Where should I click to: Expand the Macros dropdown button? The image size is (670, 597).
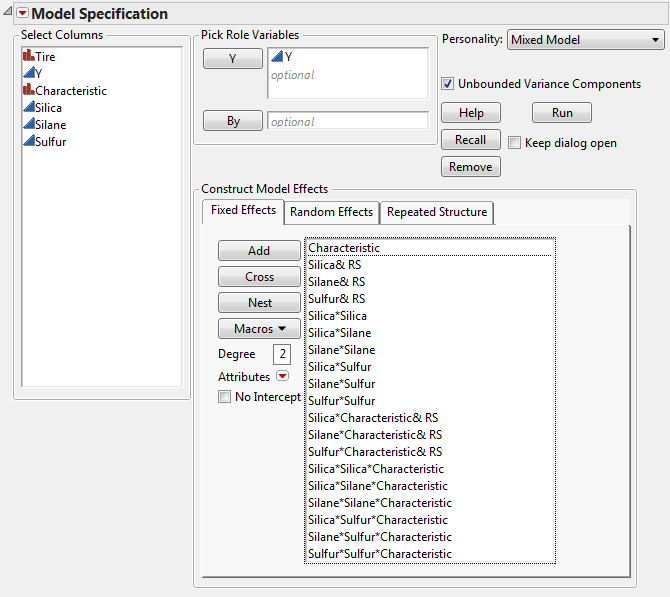[259, 329]
